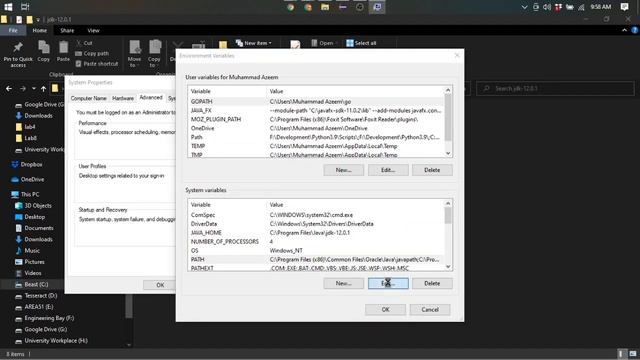Viewport: 640px width, 360px height.
Task: Cancel the Environment Variables dialog
Action: (x=430, y=309)
